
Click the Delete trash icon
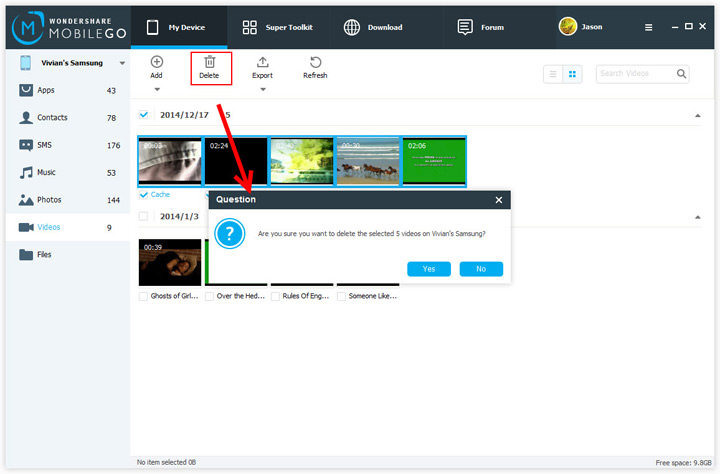[209, 62]
